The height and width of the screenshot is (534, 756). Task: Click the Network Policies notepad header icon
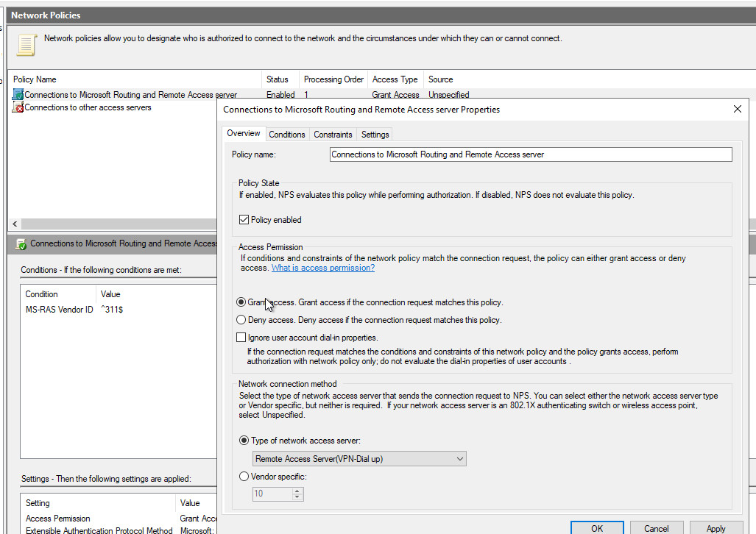(x=27, y=44)
